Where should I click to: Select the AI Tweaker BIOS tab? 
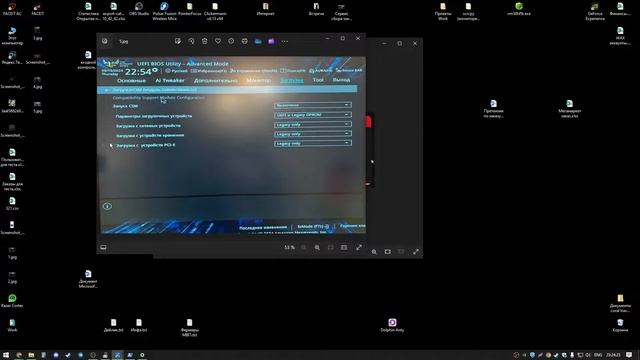click(x=170, y=80)
